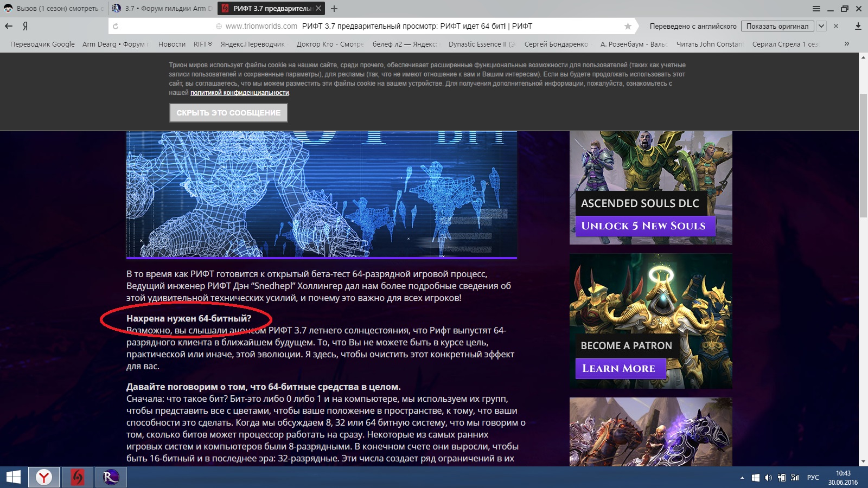Open the RIFT game taskbar icon
This screenshot has width=868, height=488.
click(111, 477)
